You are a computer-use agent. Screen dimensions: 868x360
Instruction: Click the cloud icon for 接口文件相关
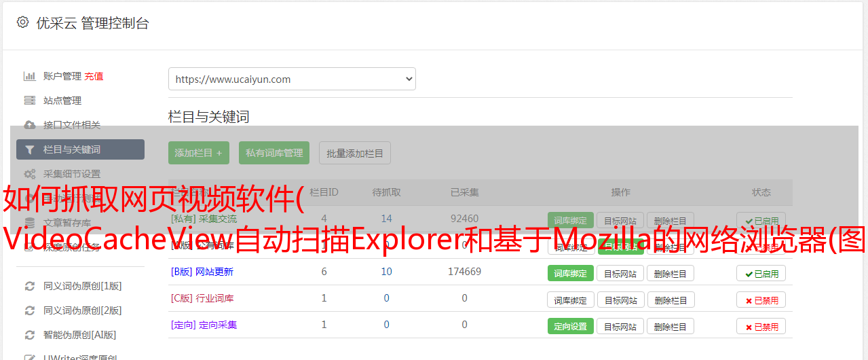tap(29, 125)
